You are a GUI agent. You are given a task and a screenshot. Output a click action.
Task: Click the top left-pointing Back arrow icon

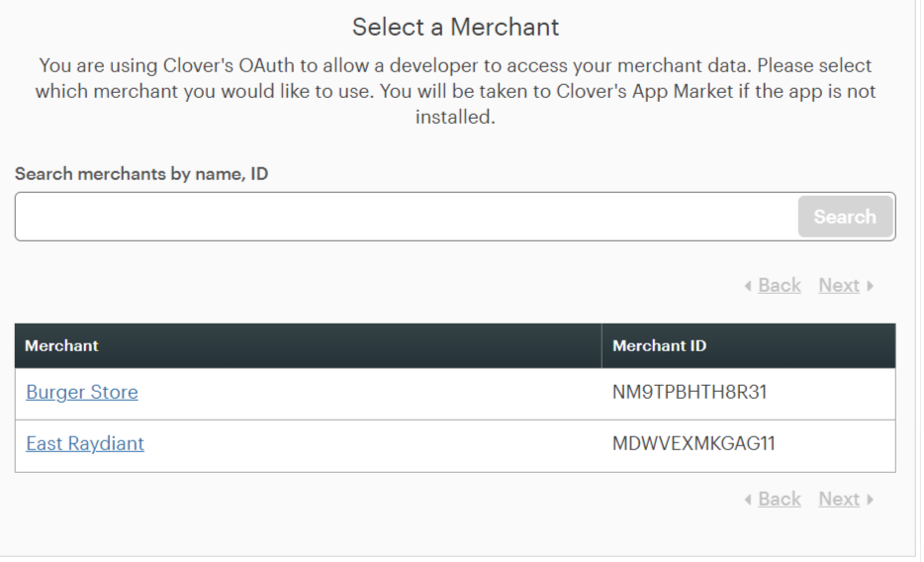pyautogui.click(x=748, y=286)
